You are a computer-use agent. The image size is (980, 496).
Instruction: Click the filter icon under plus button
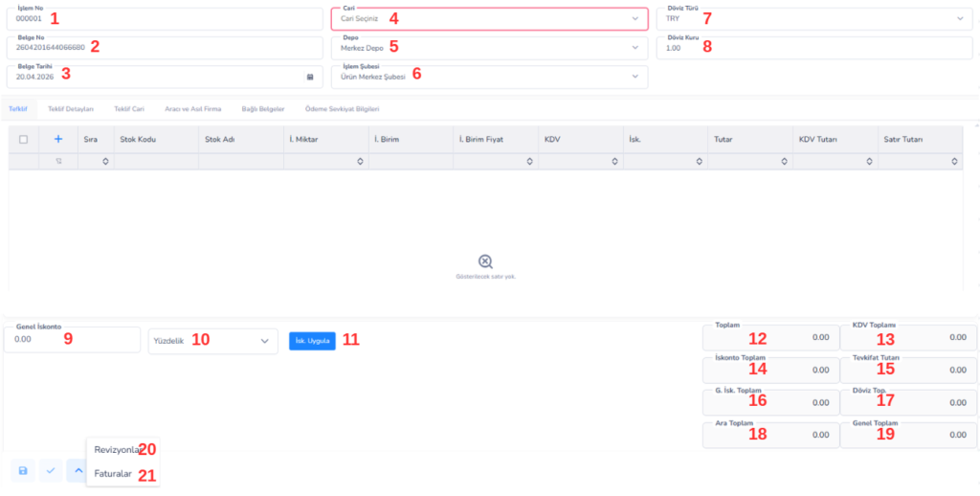57,162
